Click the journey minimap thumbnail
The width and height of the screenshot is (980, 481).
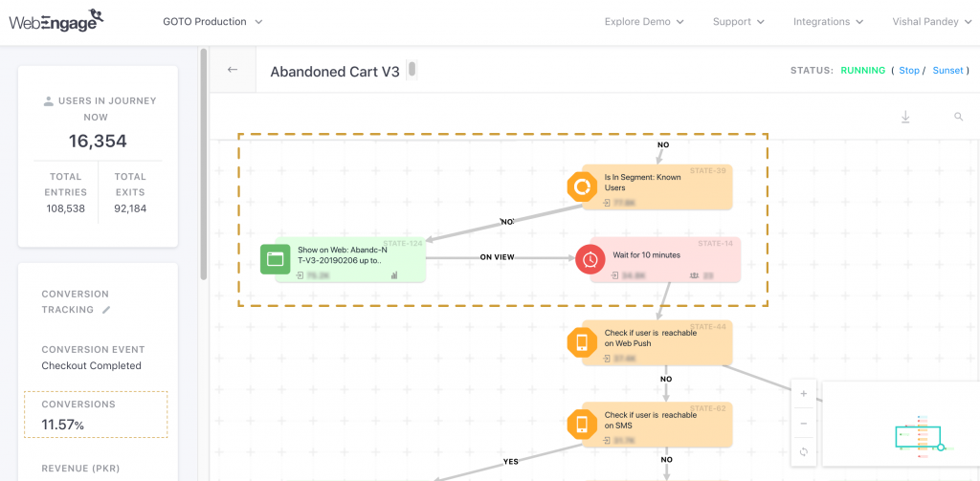coord(898,424)
